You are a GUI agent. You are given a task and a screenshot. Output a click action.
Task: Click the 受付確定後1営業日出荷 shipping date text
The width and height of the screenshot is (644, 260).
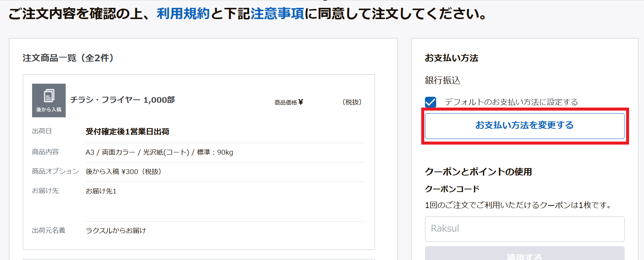pyautogui.click(x=127, y=131)
